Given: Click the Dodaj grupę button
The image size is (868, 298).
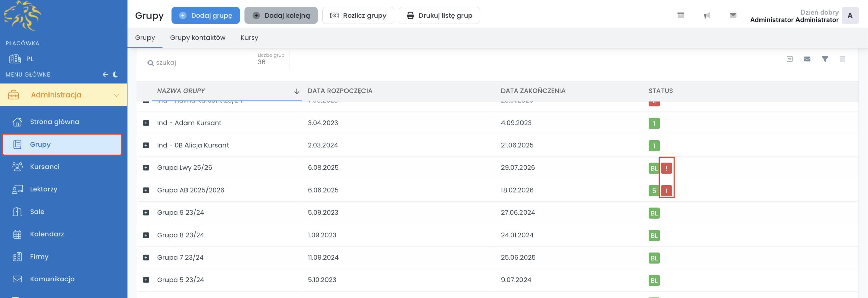Looking at the screenshot, I should [x=205, y=16].
